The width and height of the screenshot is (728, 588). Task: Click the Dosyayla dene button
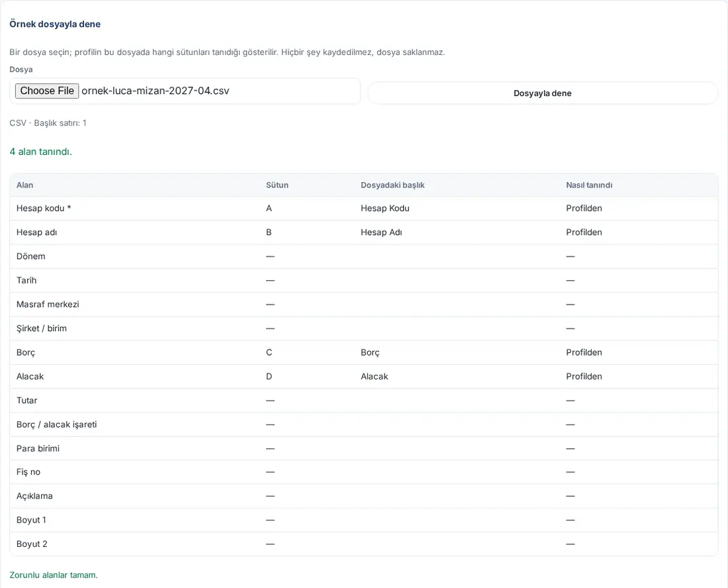[542, 93]
